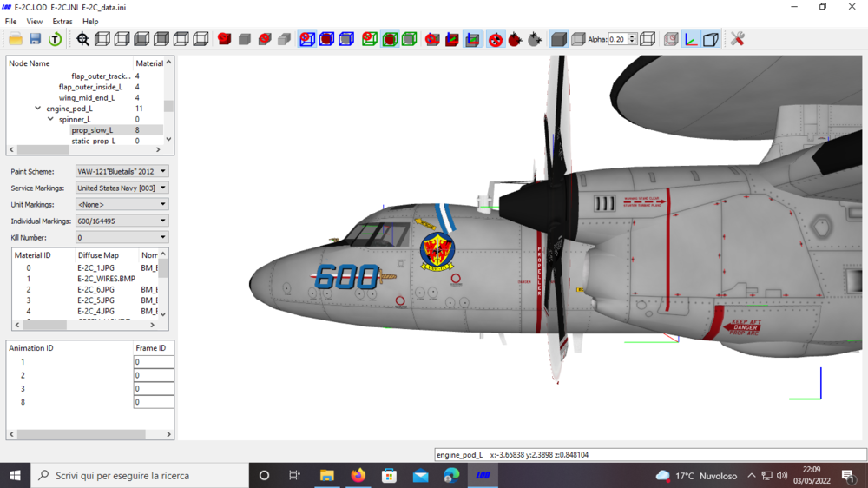Image resolution: width=868 pixels, height=488 pixels.
Task: Reload textures with green T arrow icon
Action: [55, 39]
